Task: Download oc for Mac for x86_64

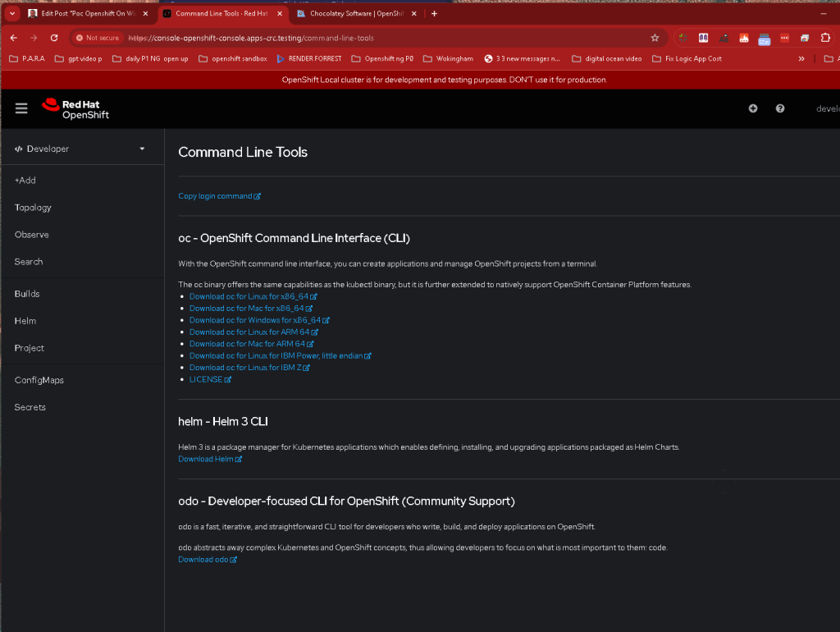Action: 251,309
